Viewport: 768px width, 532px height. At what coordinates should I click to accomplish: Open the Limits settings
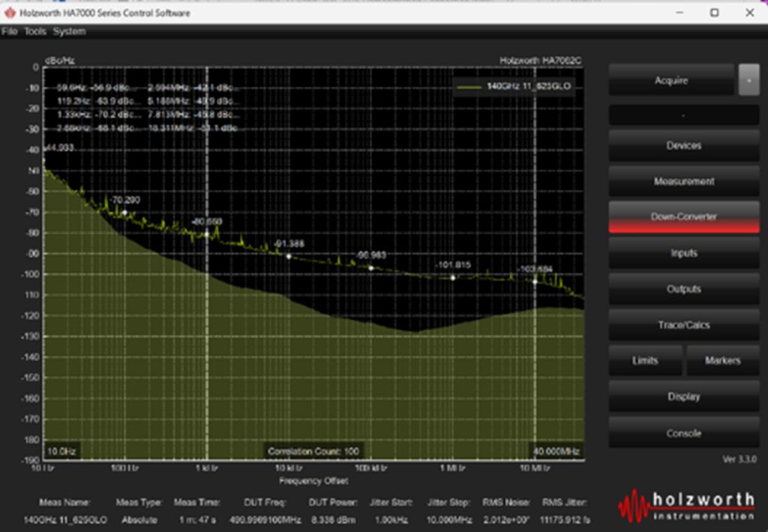click(x=645, y=360)
